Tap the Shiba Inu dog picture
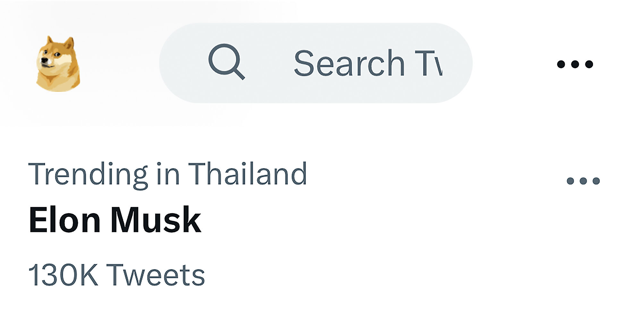 click(58, 64)
